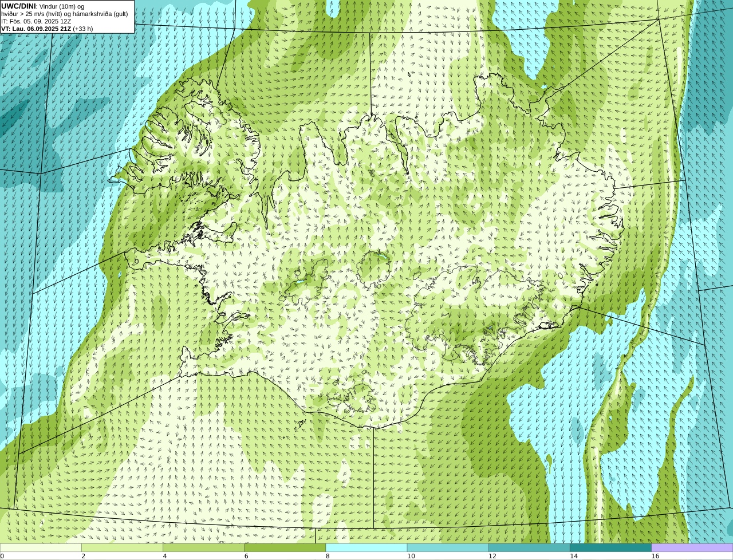Click the 12–14 m/s teal legend swatch
Viewport: 733px width, 560px height.
529,547
